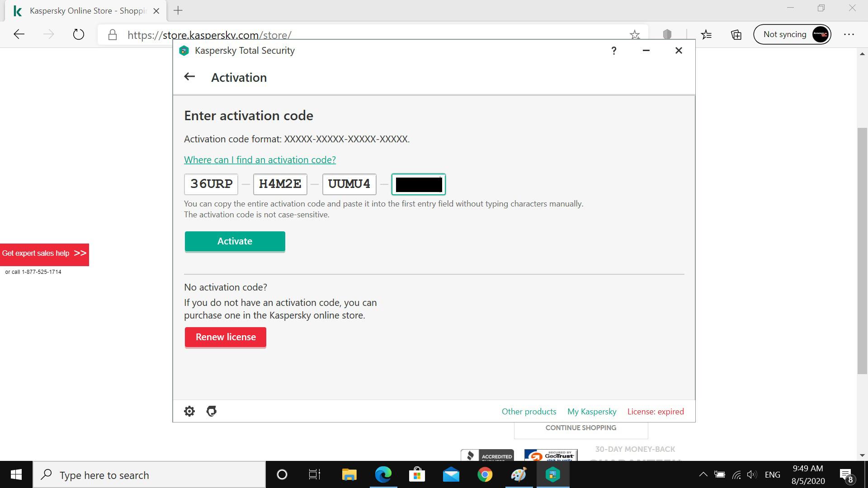Screen dimensions: 868x488
Task: Close the Kaspersky Online Store tab
Action: pyautogui.click(x=156, y=11)
